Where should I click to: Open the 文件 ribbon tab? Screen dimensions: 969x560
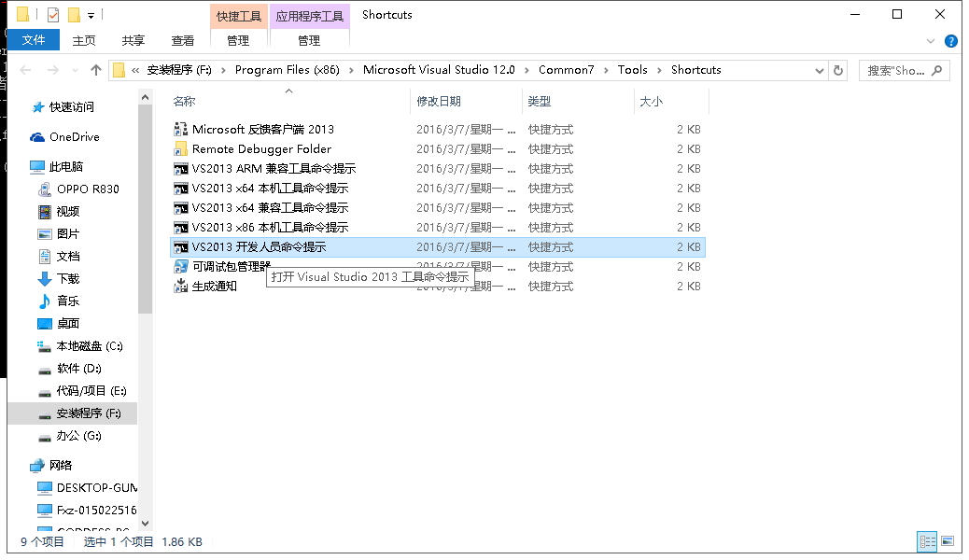point(34,40)
